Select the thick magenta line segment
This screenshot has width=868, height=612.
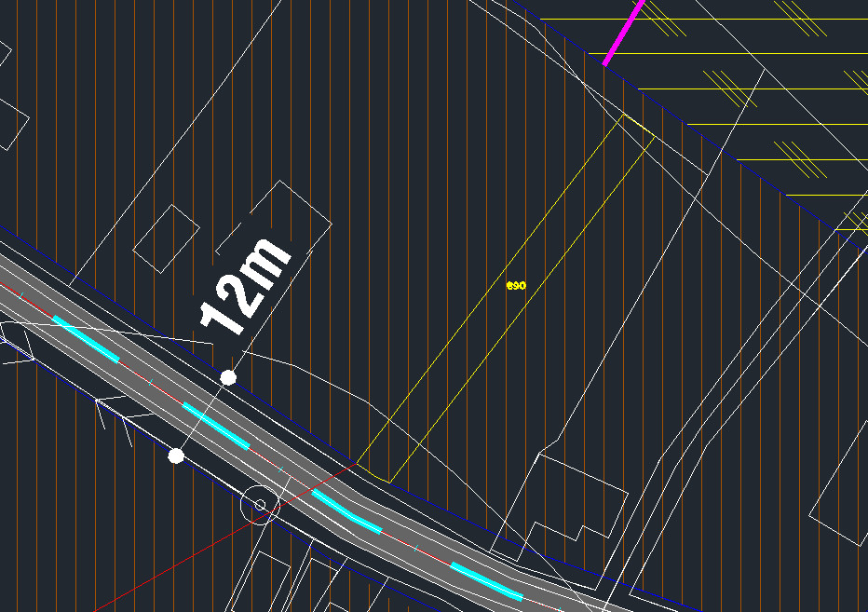pyautogui.click(x=624, y=33)
